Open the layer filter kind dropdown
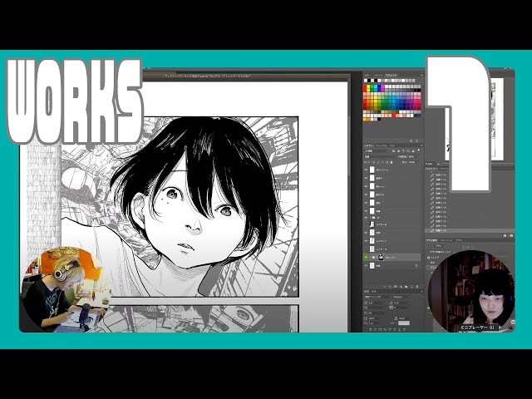Screen dimensions: 532x399 pos(377,150)
